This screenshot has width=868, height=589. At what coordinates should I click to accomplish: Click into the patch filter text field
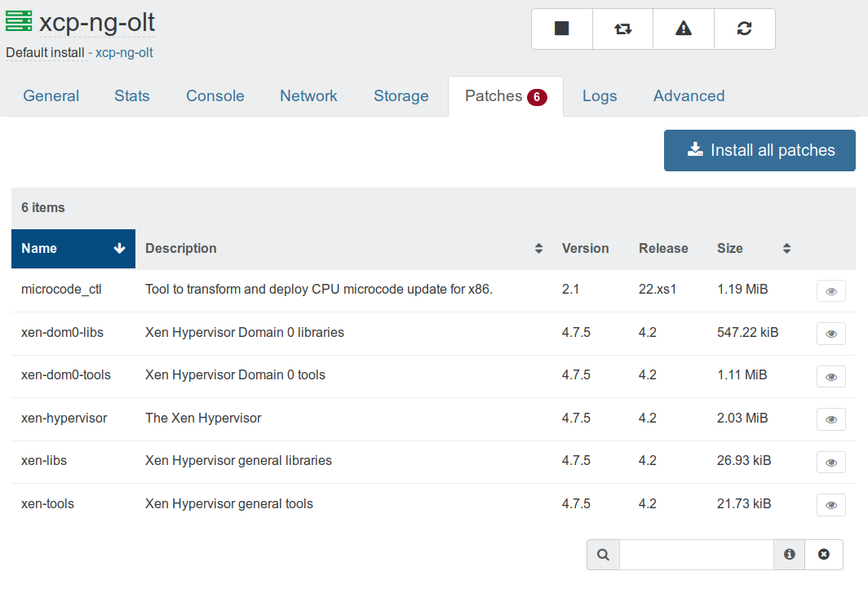pos(697,555)
